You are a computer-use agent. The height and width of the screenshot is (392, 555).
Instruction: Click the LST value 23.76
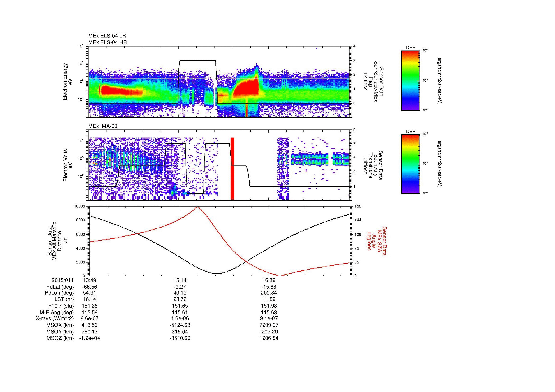coord(180,299)
